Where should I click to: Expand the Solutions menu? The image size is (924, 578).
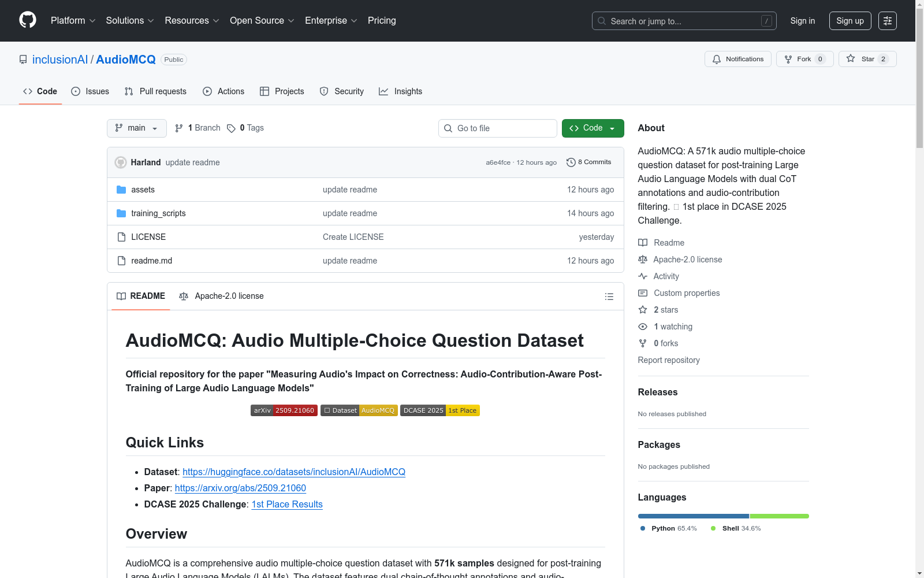click(x=130, y=21)
